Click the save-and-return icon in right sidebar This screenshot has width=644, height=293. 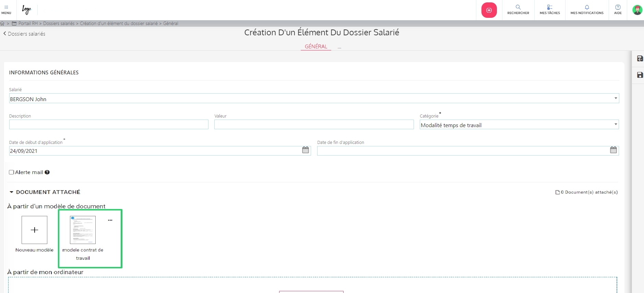click(x=640, y=59)
